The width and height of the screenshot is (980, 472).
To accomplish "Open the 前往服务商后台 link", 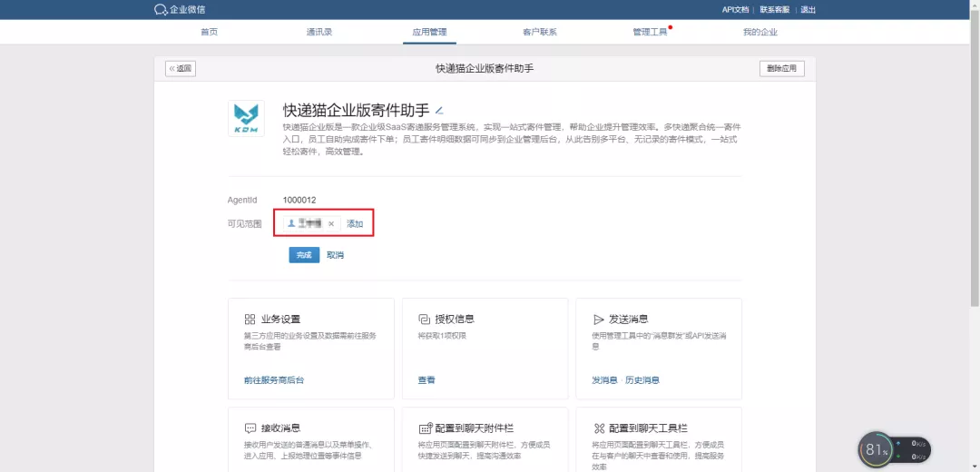I will point(274,380).
